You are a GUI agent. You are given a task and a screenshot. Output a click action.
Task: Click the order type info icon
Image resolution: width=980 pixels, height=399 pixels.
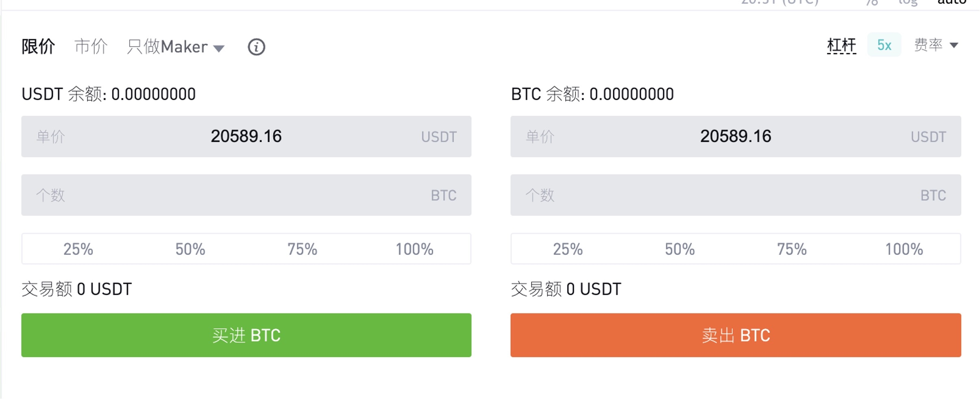pyautogui.click(x=256, y=47)
